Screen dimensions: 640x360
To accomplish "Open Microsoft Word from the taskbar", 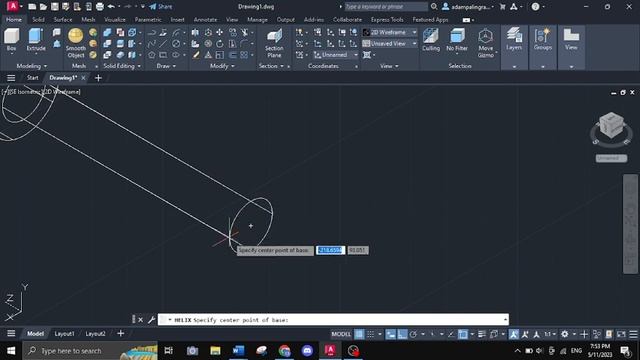I will coord(238,351).
